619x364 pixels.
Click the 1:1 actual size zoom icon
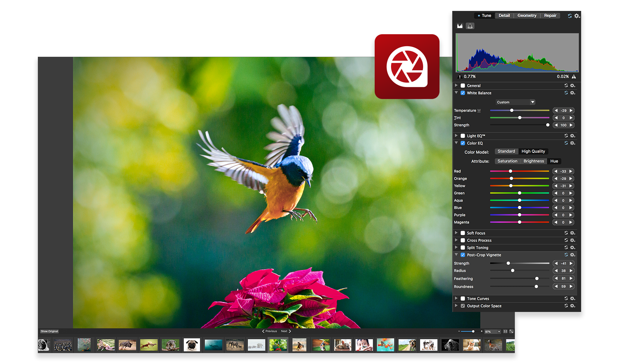point(505,331)
